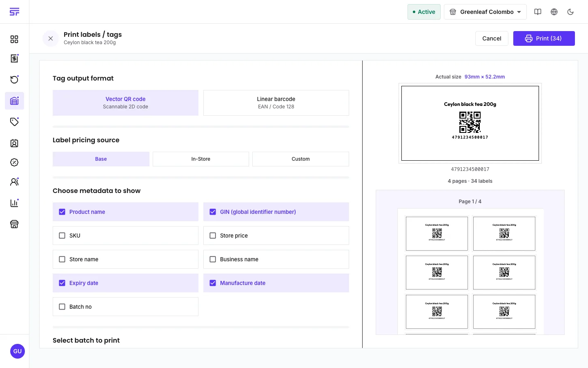
Task: Open the price tag icon in sidebar
Action: tap(14, 122)
